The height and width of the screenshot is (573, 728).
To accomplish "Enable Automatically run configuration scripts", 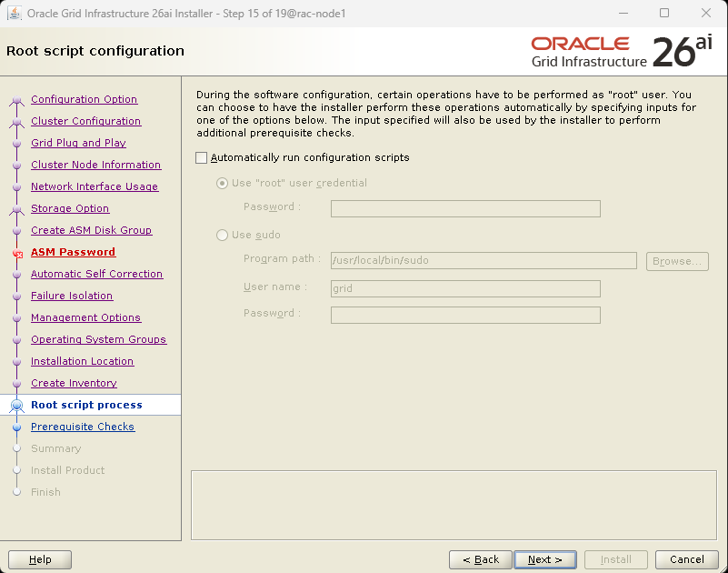I will tap(202, 158).
